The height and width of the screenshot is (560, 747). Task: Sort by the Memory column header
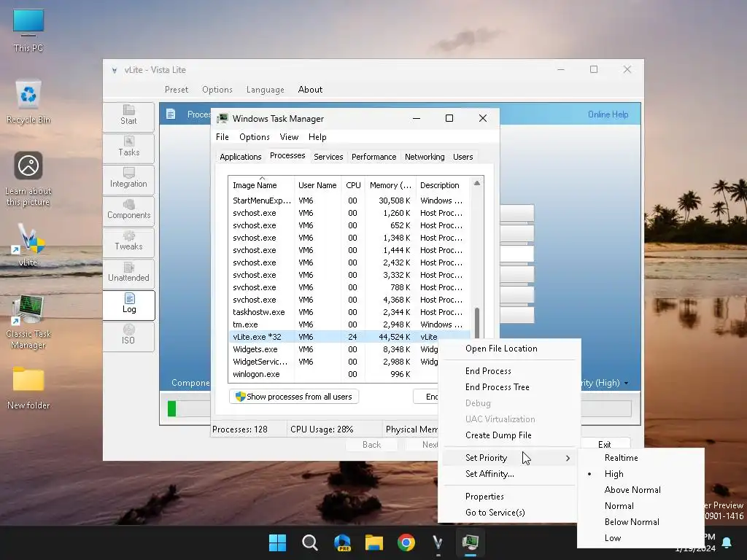click(x=390, y=185)
